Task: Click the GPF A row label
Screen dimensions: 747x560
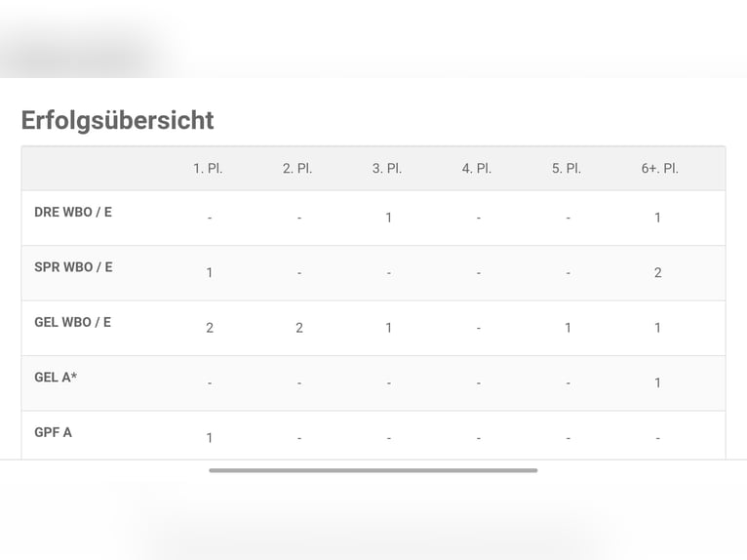Action: tap(54, 433)
